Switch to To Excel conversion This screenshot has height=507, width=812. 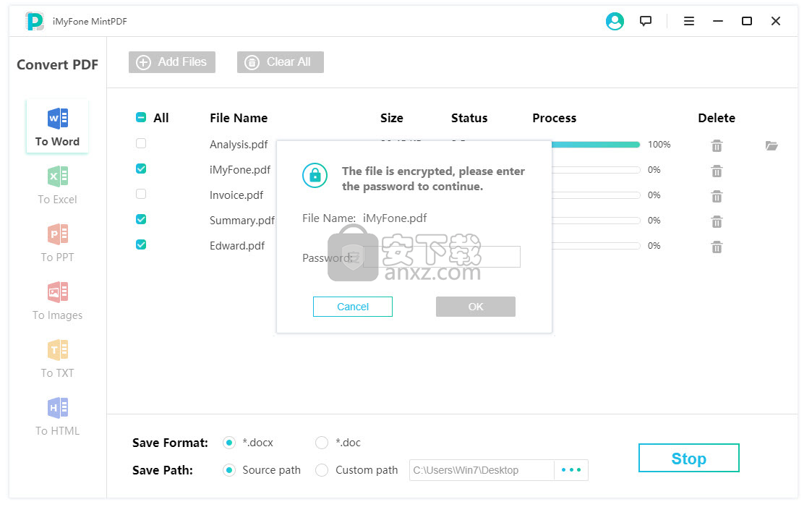pyautogui.click(x=57, y=185)
